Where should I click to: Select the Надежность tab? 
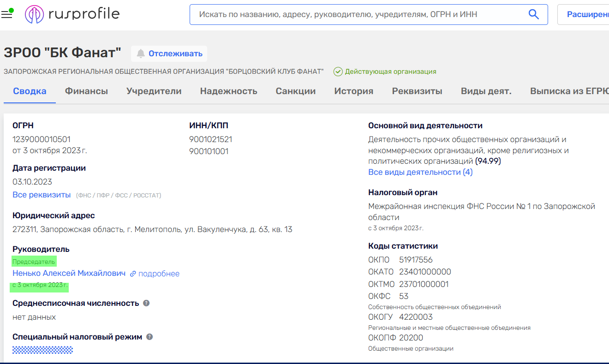[228, 91]
